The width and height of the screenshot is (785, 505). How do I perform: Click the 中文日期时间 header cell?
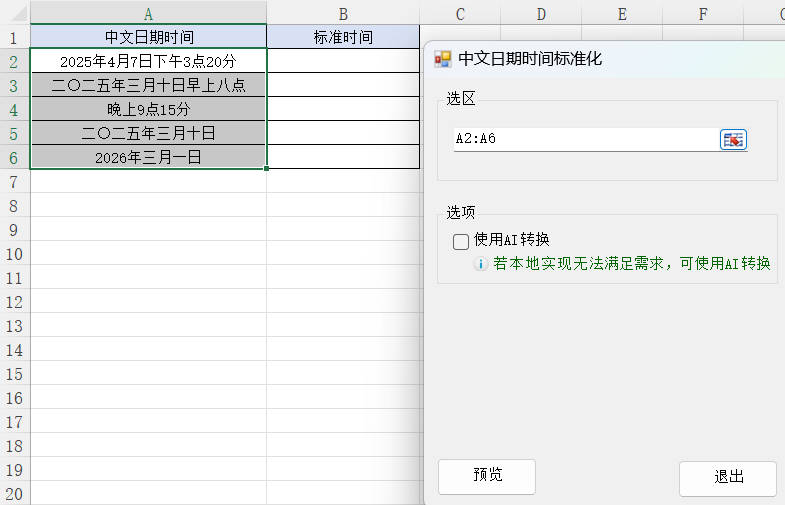148,37
